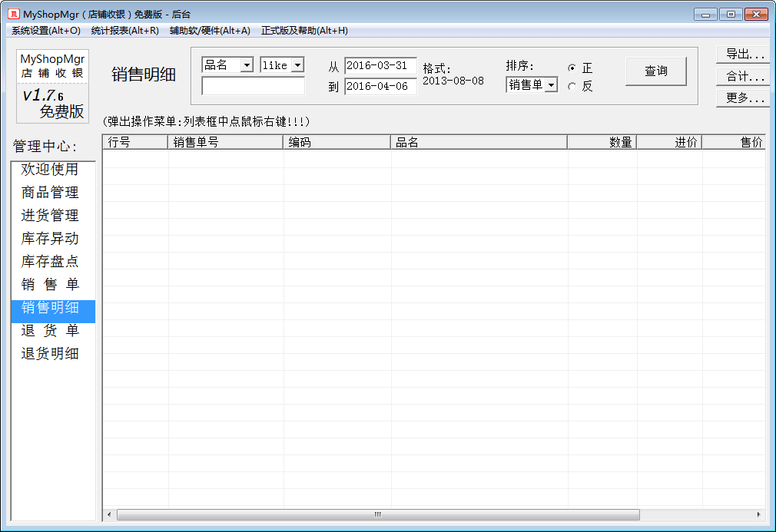Open the 系统设置 menu
This screenshot has width=776, height=532.
click(45, 31)
